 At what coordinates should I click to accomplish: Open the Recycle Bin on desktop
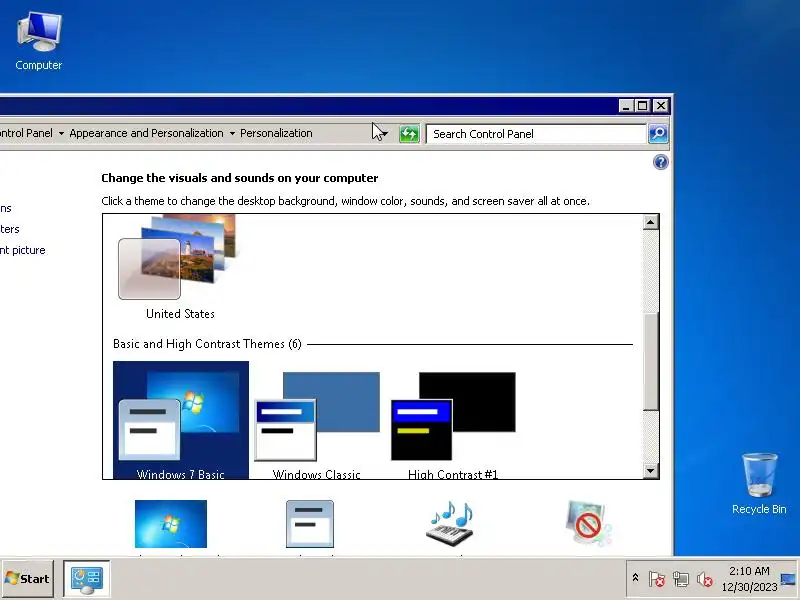pyautogui.click(x=759, y=484)
